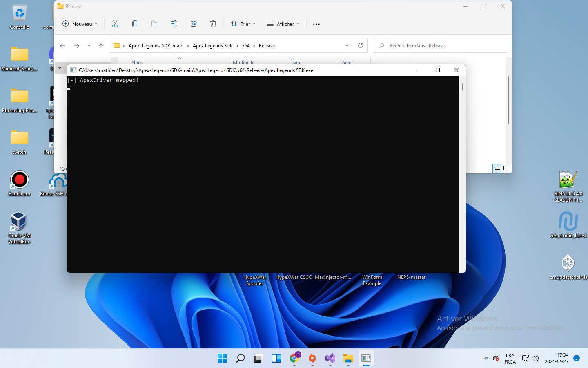This screenshot has width=588, height=368.
Task: Click the Apex-Legends-SDK-main breadcrumb
Action: pos(156,46)
